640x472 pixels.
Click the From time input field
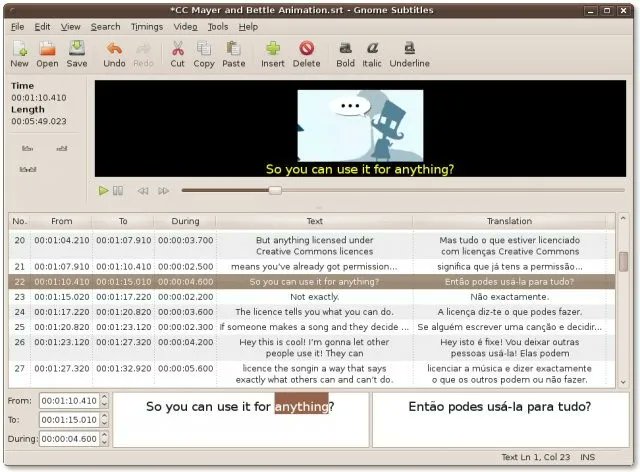pyautogui.click(x=69, y=401)
